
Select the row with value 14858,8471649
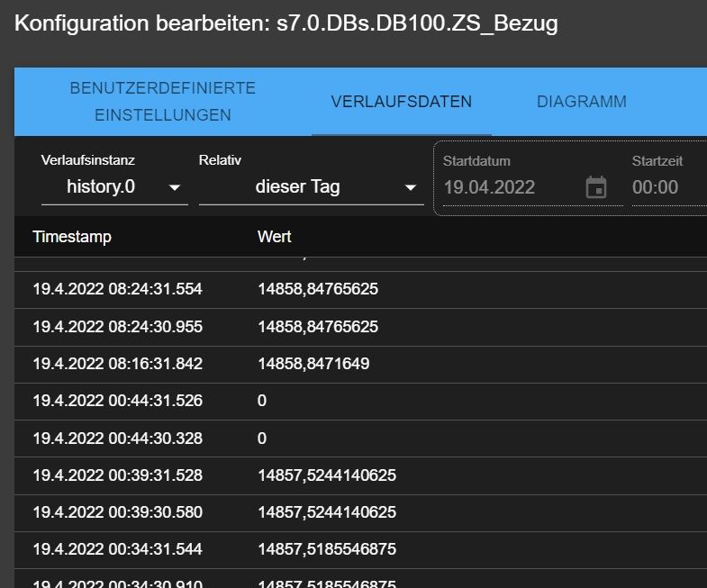[x=361, y=365]
